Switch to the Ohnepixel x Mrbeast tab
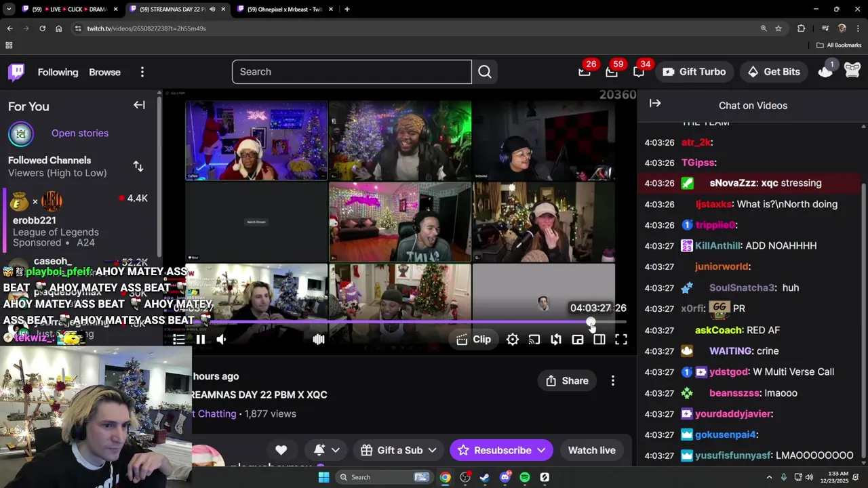 coord(285,9)
